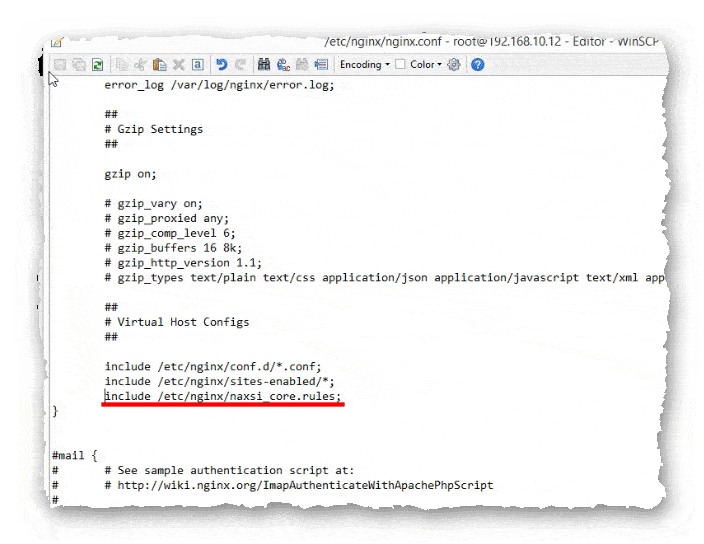Click the '# Gzip Settings' comment
Screen dimensions: 704x544
(154, 130)
